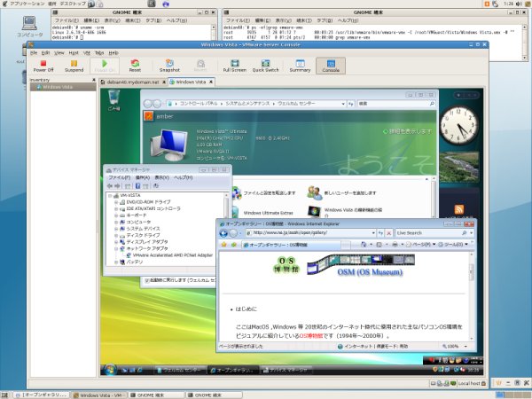The width and height of the screenshot is (532, 399).
Task: Click the IE address bar URL field
Action: [308, 233]
